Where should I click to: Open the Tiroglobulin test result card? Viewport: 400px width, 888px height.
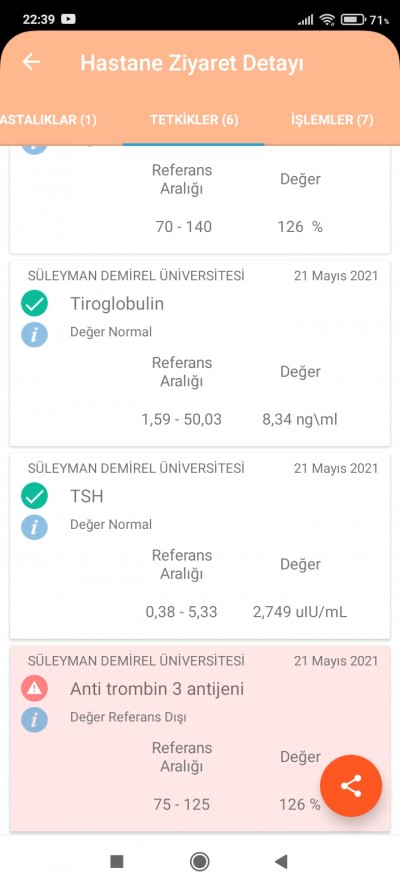click(200, 353)
